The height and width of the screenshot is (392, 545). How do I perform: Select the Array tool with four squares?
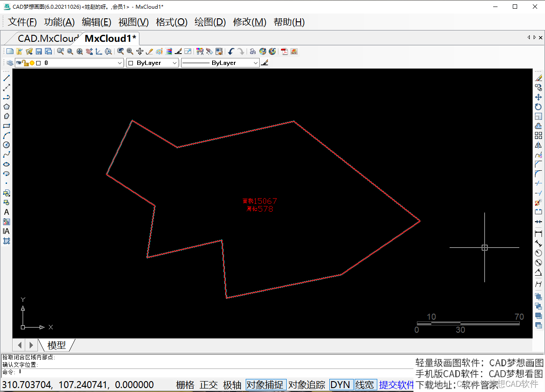click(x=538, y=135)
